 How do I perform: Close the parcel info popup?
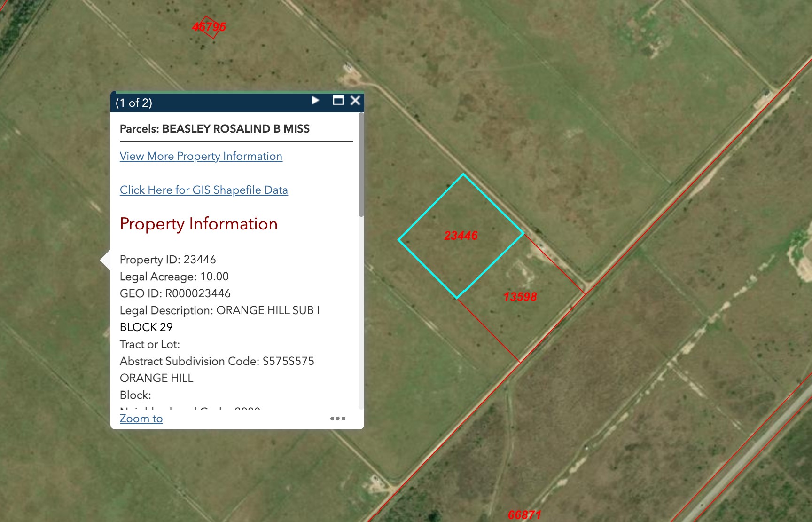(355, 100)
